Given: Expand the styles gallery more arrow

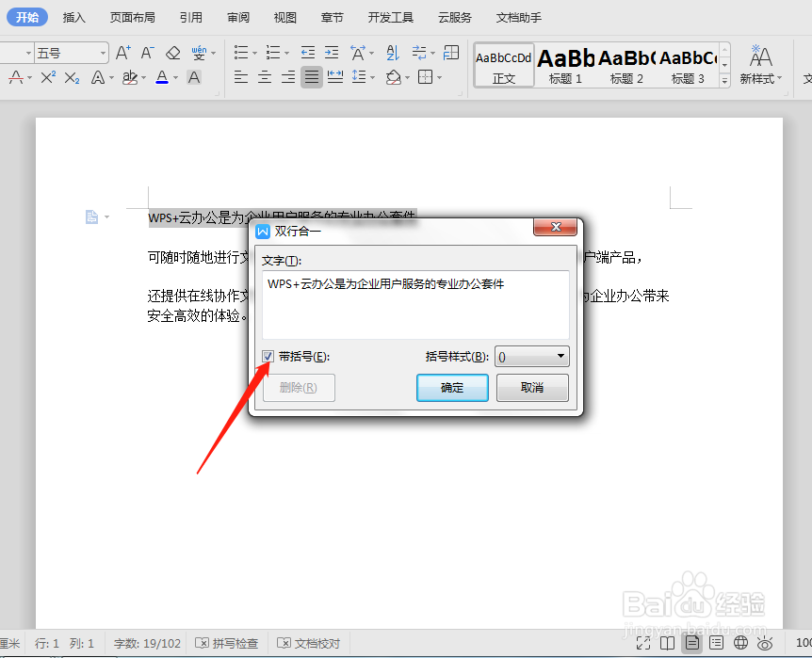Looking at the screenshot, I should pos(724,80).
